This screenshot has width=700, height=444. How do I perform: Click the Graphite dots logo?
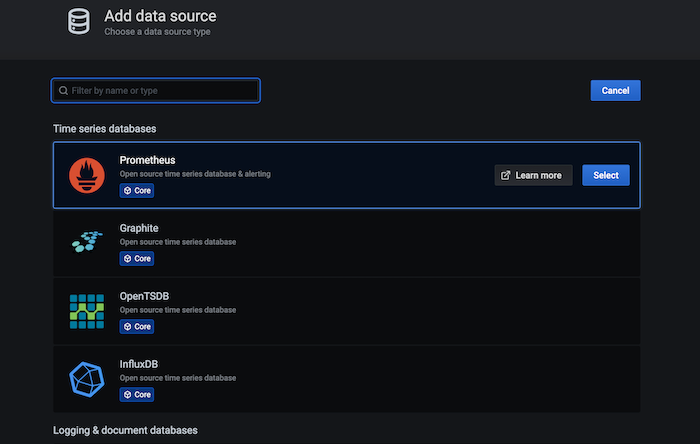[x=86, y=243]
